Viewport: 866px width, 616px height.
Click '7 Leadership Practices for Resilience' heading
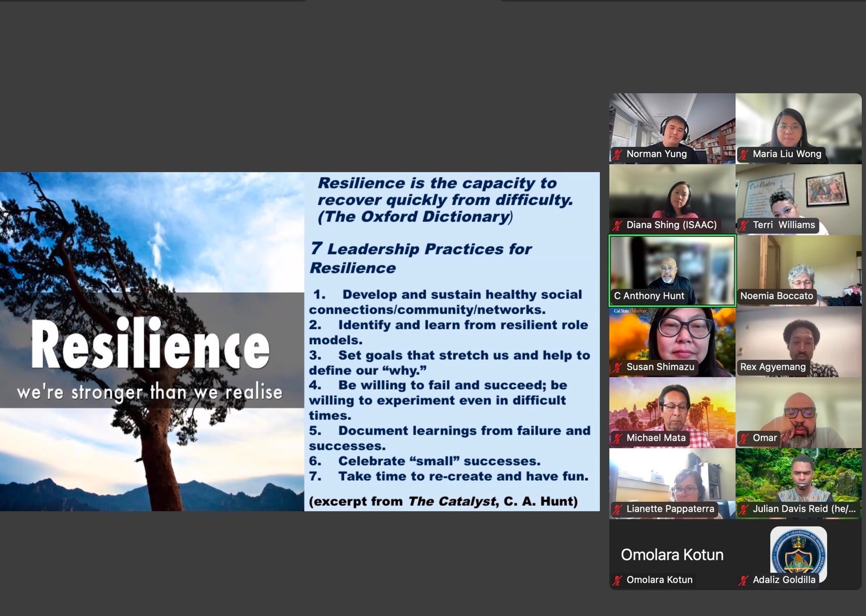pyautogui.click(x=420, y=258)
